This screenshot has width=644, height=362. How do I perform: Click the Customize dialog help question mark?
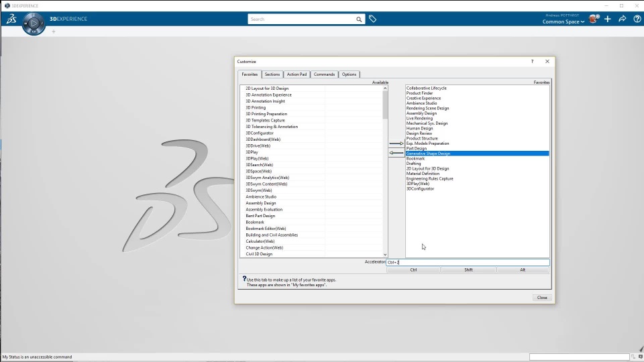[x=532, y=62]
